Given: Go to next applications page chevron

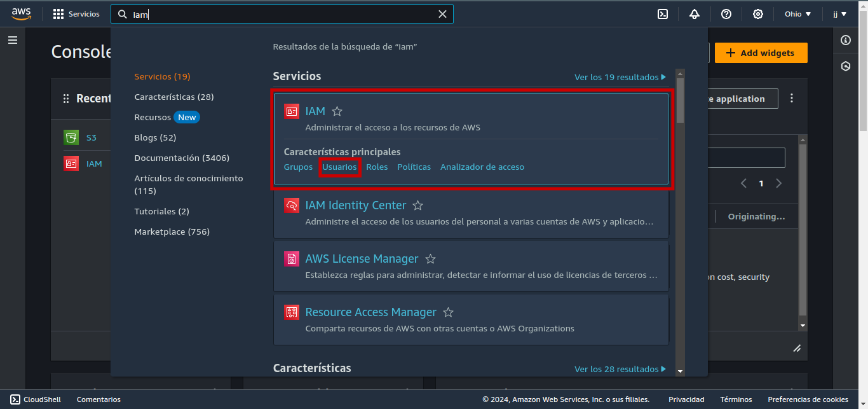Looking at the screenshot, I should click(x=778, y=183).
